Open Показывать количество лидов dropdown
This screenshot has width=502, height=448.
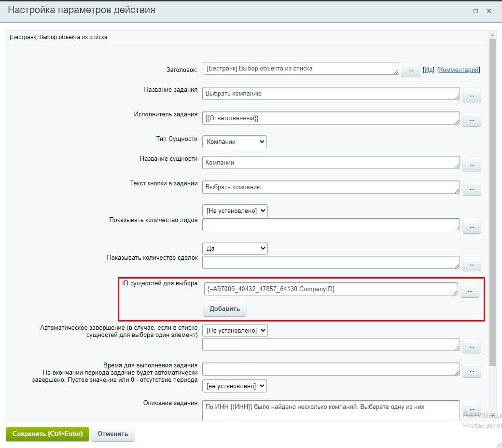235,210
